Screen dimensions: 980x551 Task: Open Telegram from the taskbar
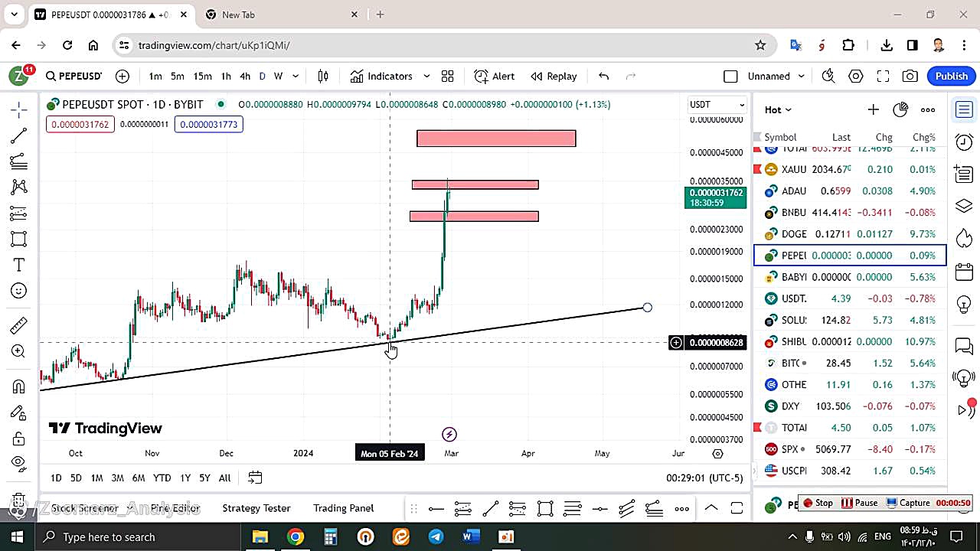pyautogui.click(x=436, y=536)
